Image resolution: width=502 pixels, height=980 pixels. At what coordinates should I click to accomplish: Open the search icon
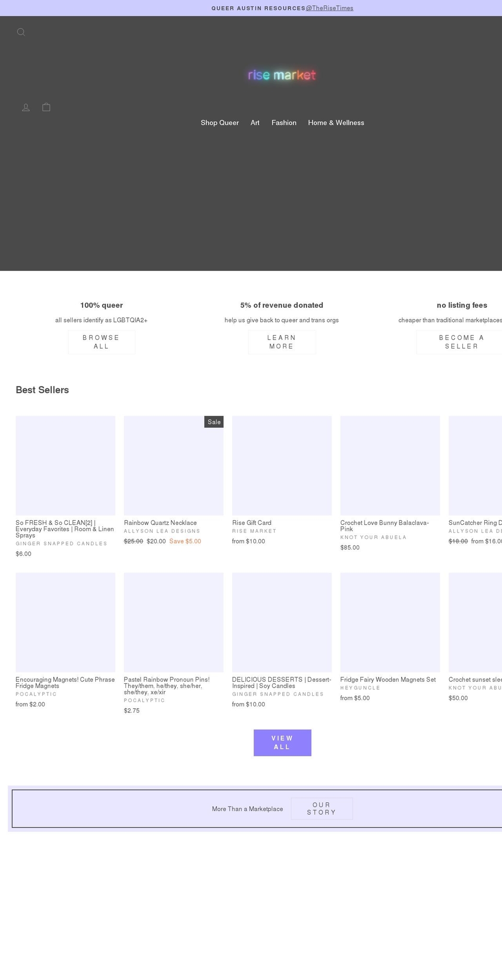(x=21, y=32)
